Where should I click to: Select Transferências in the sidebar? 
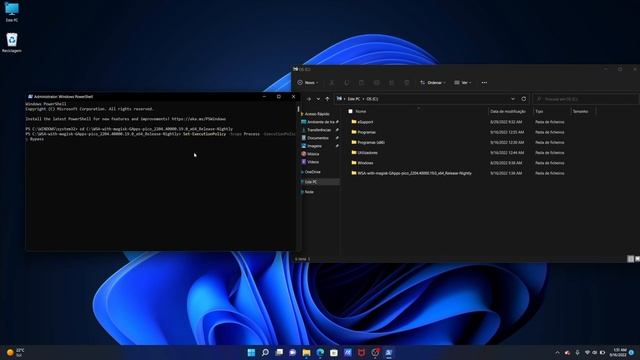tap(320, 130)
